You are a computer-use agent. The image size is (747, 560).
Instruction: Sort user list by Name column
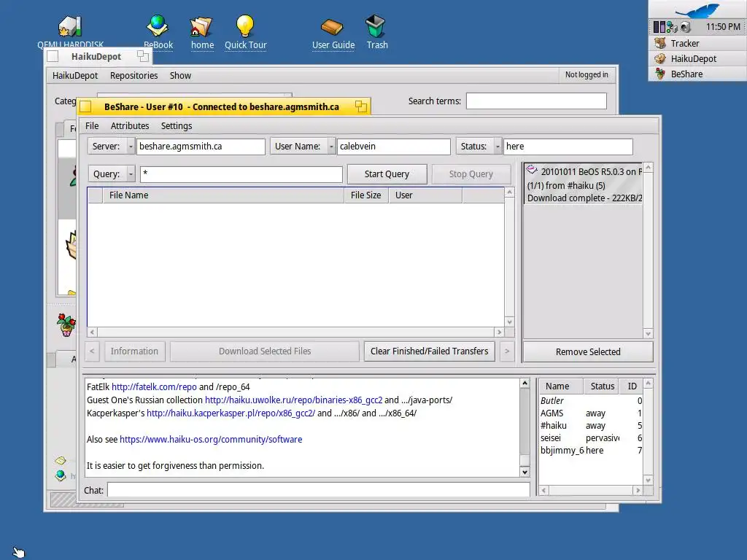click(x=561, y=386)
